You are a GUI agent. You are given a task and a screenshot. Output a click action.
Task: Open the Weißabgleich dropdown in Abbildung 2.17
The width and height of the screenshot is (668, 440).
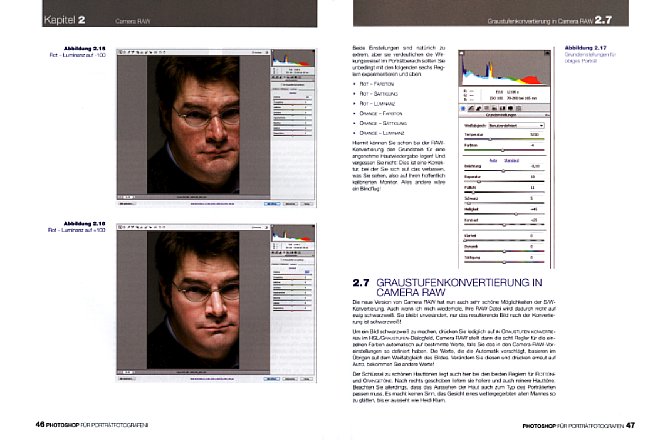(516, 126)
